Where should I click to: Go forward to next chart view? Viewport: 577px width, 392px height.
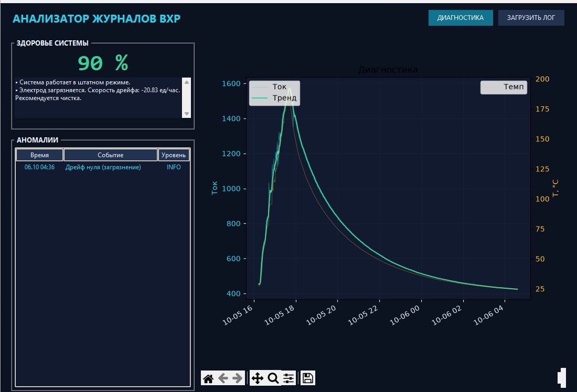[237, 378]
